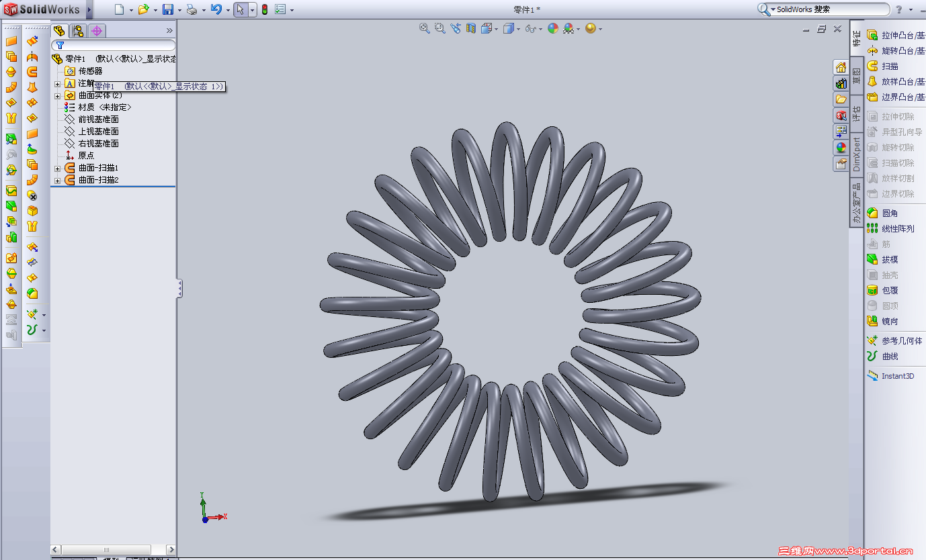
Task: Expand the 注解 annotations node
Action: (57, 84)
